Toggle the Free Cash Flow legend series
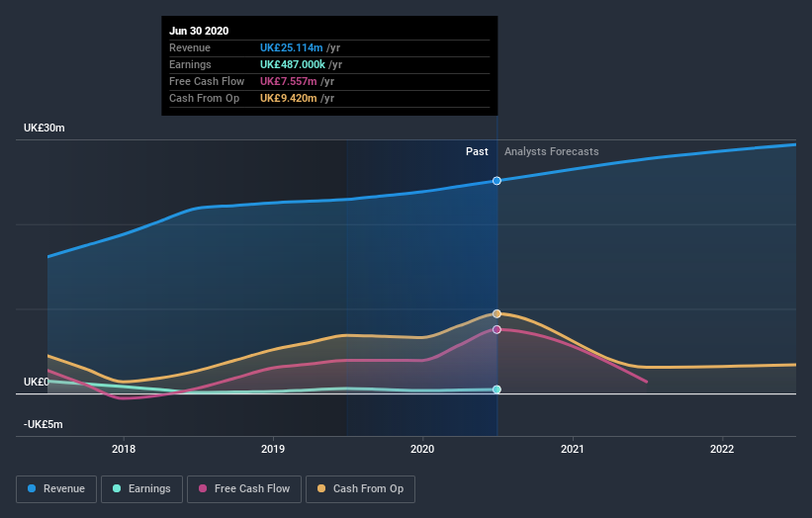This screenshot has width=812, height=518. [x=244, y=489]
